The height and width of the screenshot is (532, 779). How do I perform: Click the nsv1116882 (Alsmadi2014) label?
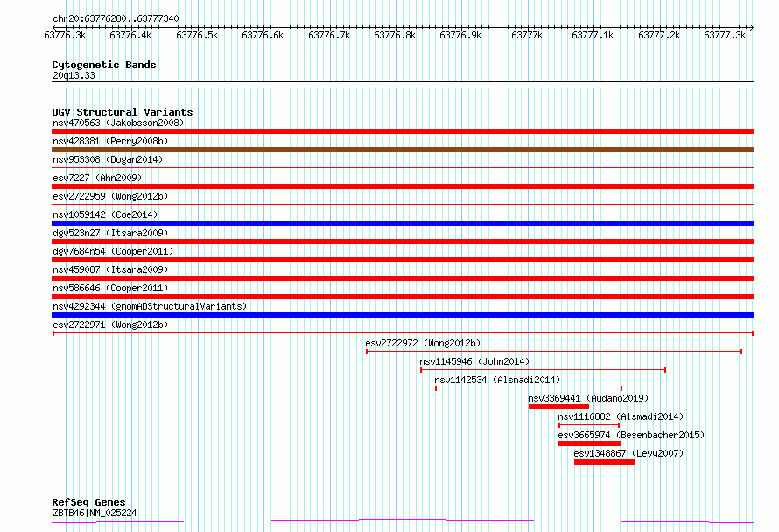(x=621, y=416)
